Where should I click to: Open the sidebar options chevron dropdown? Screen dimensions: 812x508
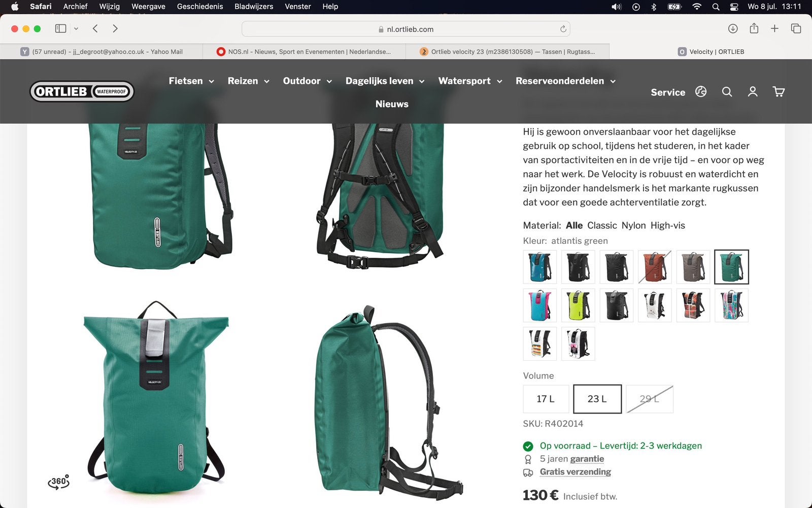coord(76,28)
